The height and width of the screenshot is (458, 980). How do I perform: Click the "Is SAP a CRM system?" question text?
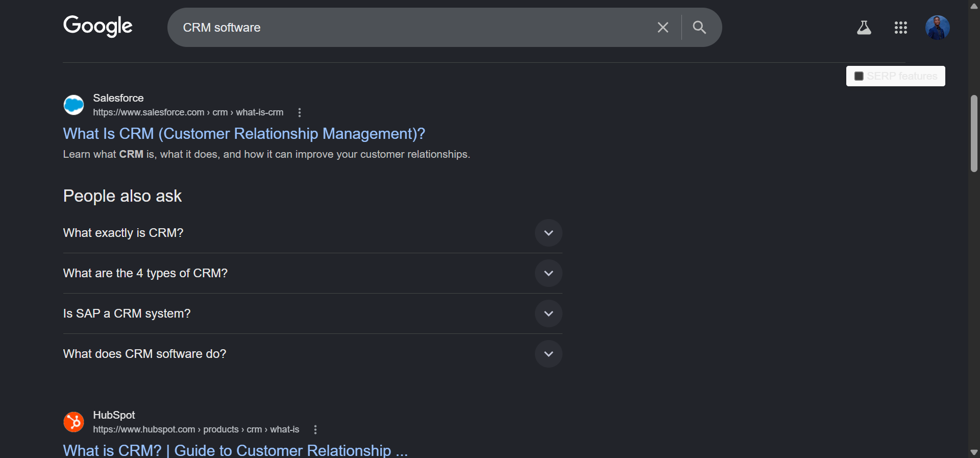click(x=127, y=314)
